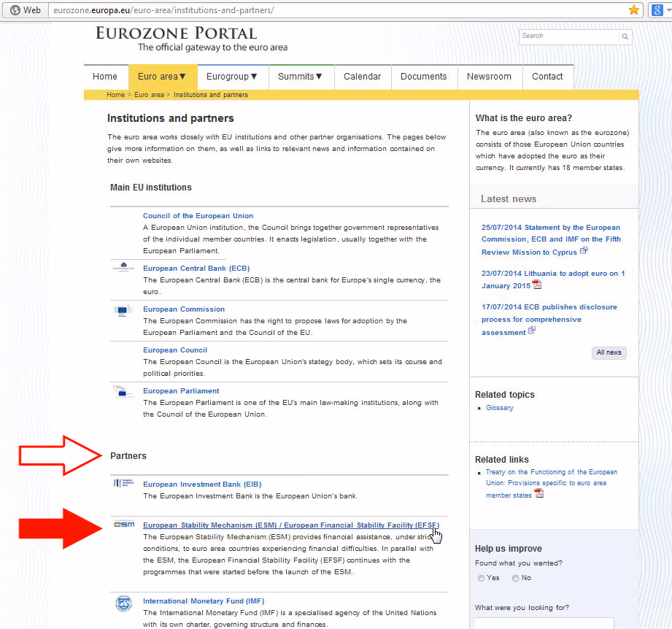672x629 pixels.
Task: Click the Main EU institutions heading
Action: tap(151, 188)
